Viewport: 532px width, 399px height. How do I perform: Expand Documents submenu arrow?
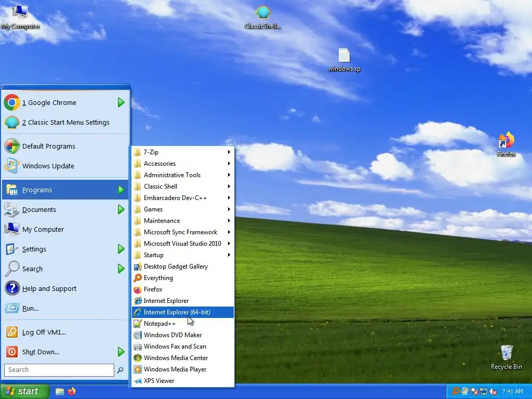click(121, 210)
